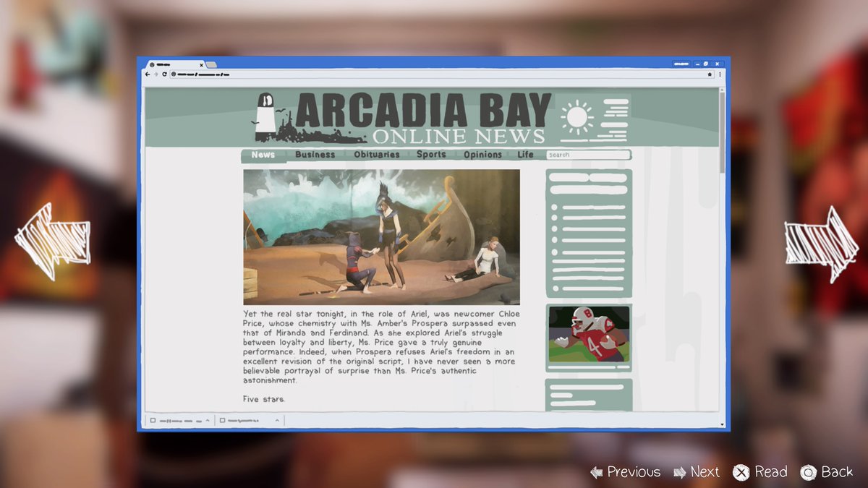Click the browser forward arrow

156,74
